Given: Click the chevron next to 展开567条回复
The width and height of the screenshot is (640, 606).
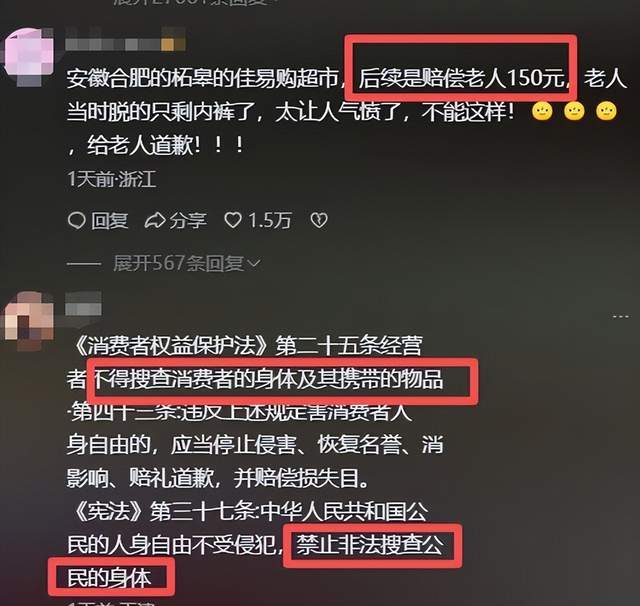Looking at the screenshot, I should [x=254, y=264].
